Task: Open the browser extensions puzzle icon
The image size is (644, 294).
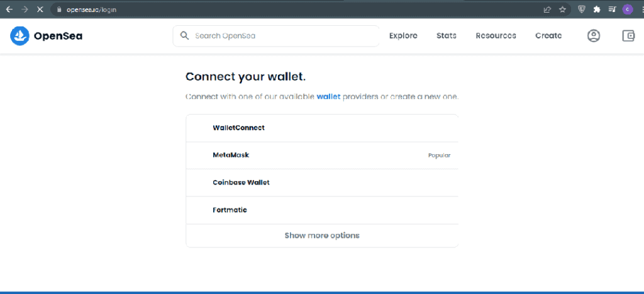Action: point(597,9)
